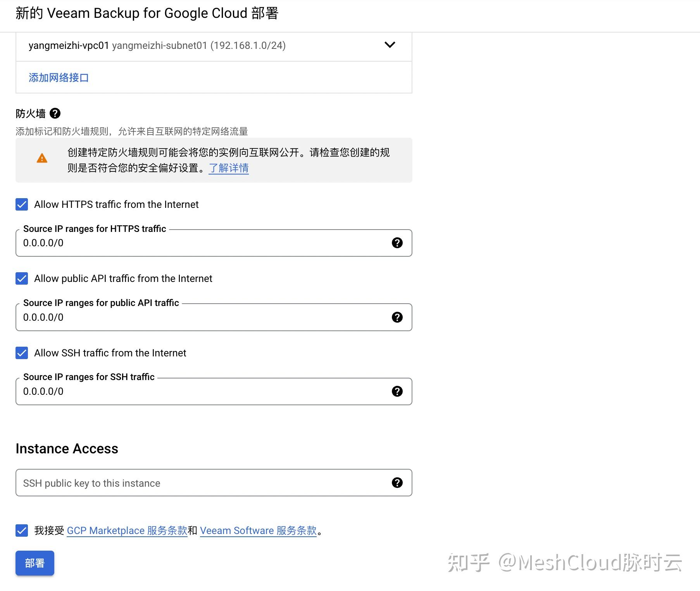Open the 防火墙 help tooltip icon
Viewport: 700px width, 591px height.
(x=55, y=113)
